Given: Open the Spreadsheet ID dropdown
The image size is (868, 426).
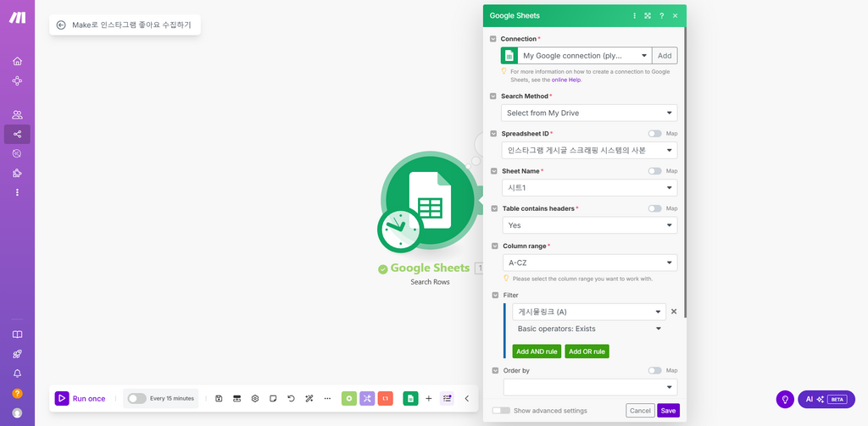Looking at the screenshot, I should click(590, 150).
